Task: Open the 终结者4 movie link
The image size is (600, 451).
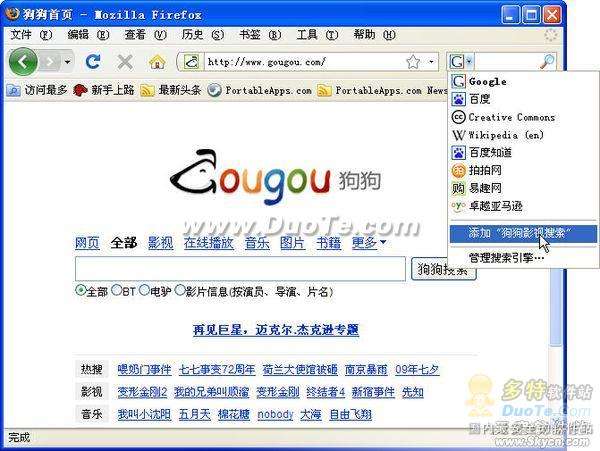Action: (x=326, y=392)
